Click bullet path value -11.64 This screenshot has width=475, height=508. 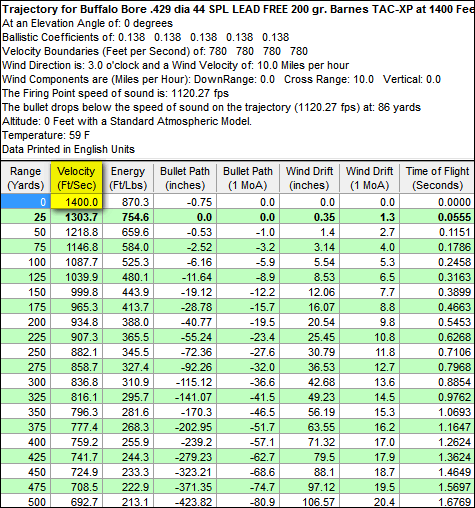pyautogui.click(x=185, y=277)
